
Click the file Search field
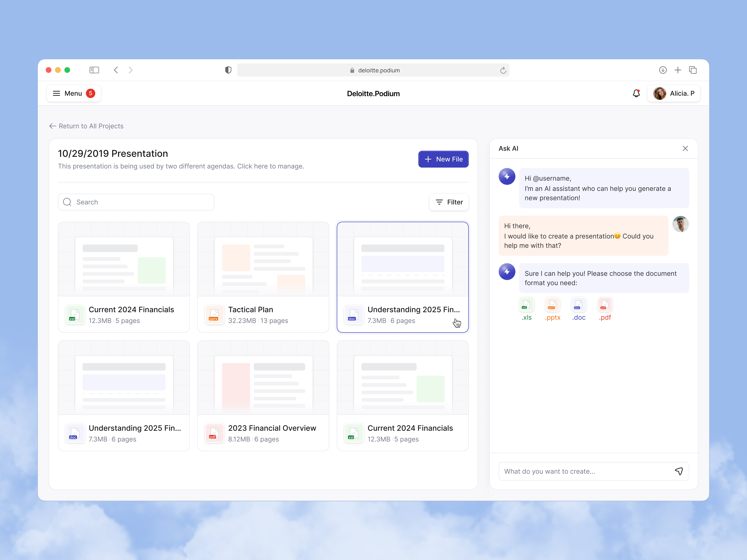click(136, 202)
